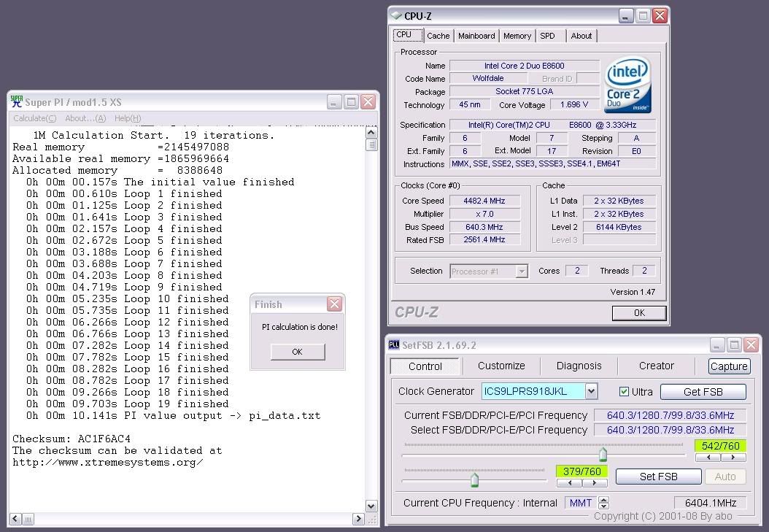
Task: Click the Core Voltage value '1.696 V'
Action: (573, 104)
